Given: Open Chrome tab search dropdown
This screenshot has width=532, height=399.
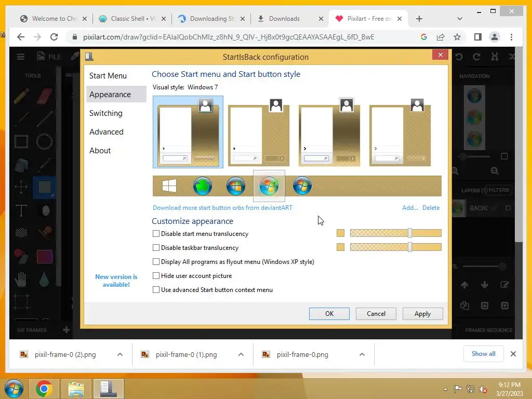Looking at the screenshot, I should (x=460, y=19).
